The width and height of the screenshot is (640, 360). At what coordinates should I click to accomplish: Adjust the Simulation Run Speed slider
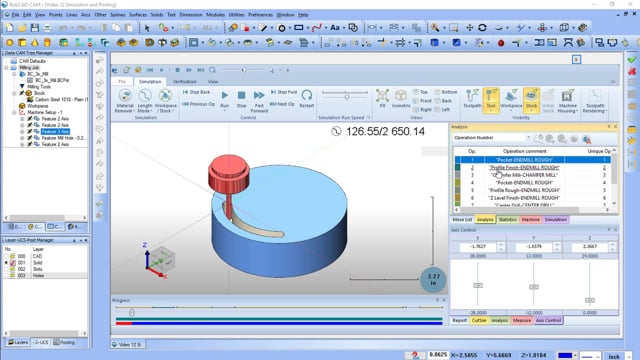(x=347, y=96)
